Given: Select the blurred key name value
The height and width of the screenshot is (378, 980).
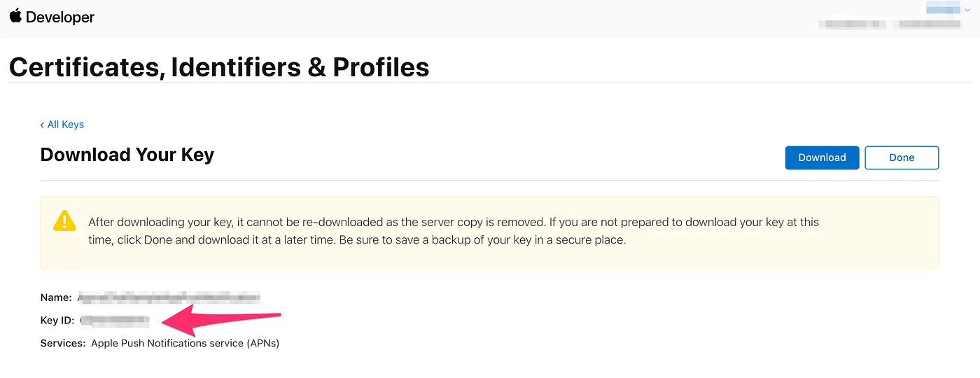Looking at the screenshot, I should pos(169,297).
